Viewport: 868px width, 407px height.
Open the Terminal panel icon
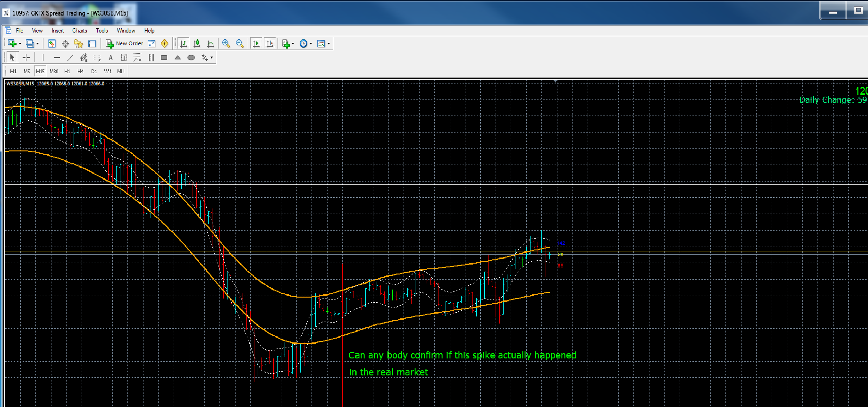(x=92, y=43)
